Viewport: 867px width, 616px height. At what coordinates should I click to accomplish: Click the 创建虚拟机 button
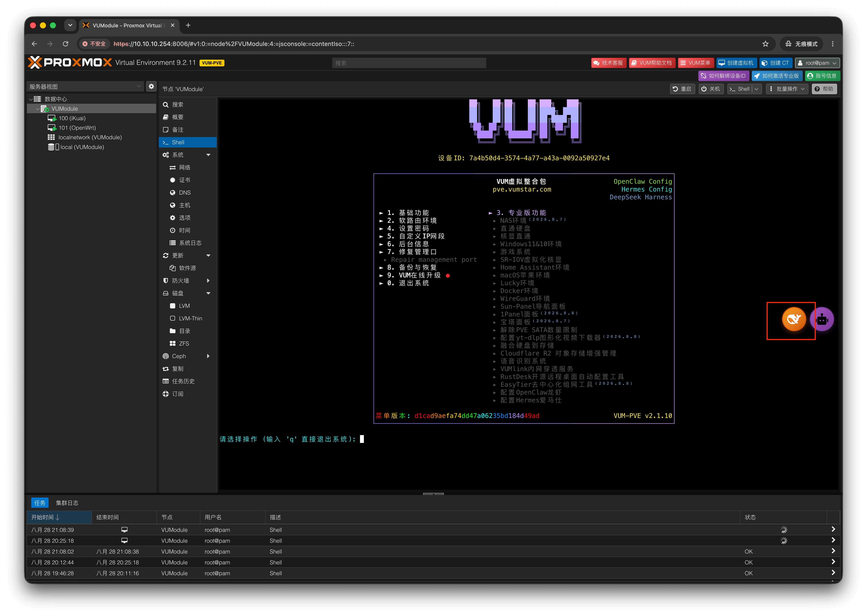click(x=736, y=63)
